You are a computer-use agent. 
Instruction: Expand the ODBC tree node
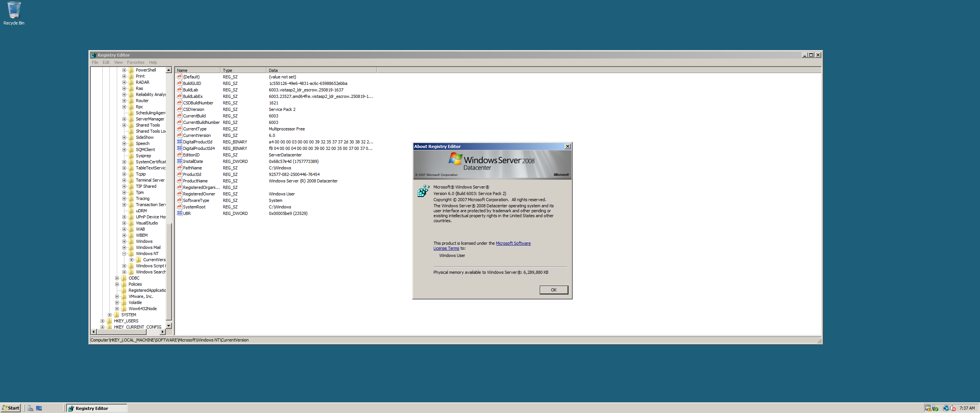click(117, 278)
